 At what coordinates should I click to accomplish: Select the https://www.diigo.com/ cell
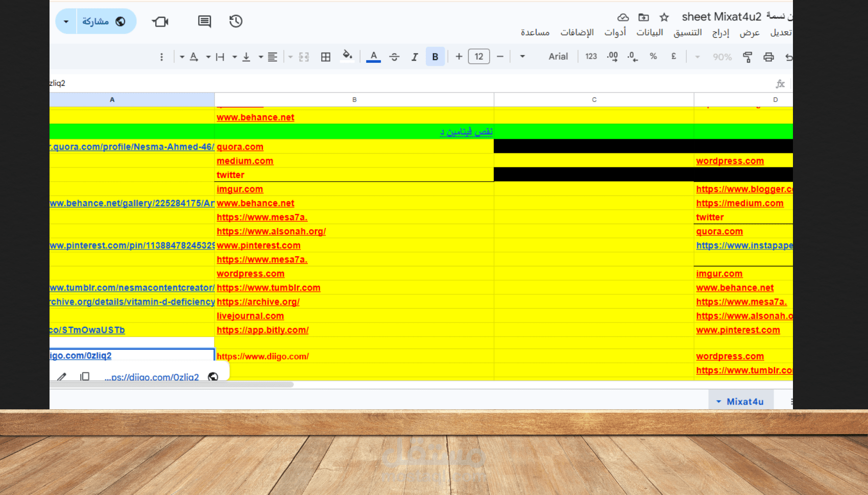coord(354,356)
